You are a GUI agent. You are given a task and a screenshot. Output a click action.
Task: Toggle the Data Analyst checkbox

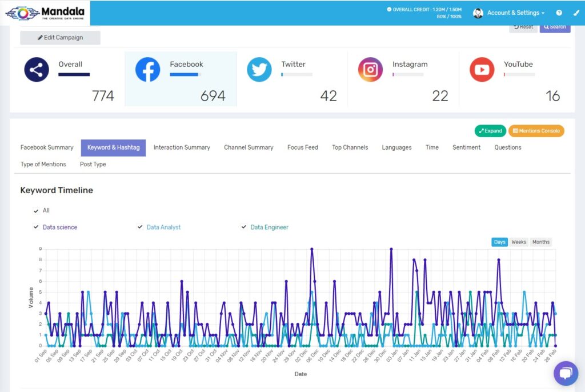[140, 227]
